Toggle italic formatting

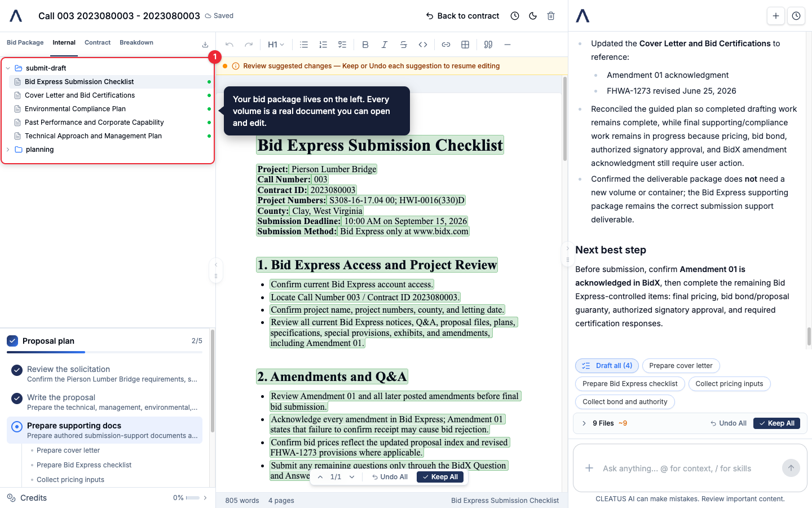pyautogui.click(x=385, y=45)
